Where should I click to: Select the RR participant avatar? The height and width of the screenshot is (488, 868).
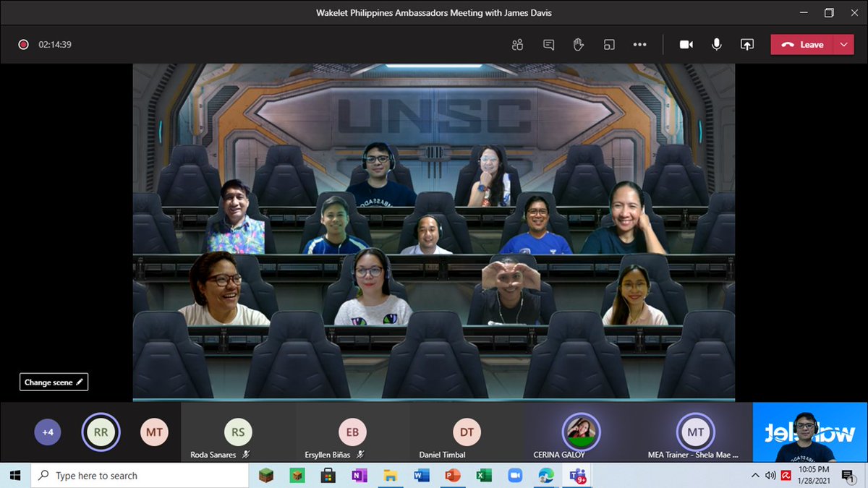tap(101, 432)
